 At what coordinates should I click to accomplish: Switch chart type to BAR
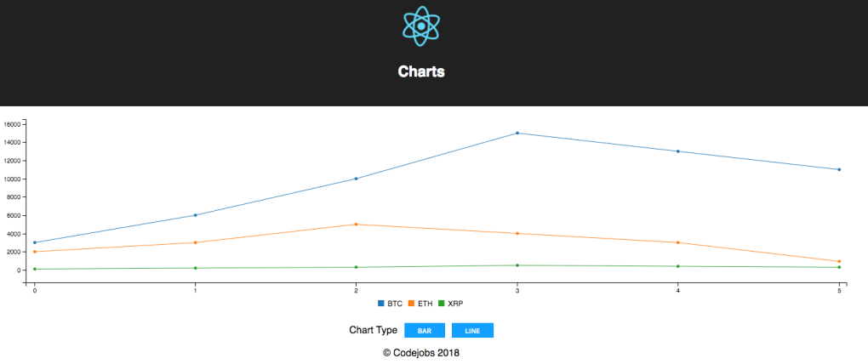coord(424,331)
